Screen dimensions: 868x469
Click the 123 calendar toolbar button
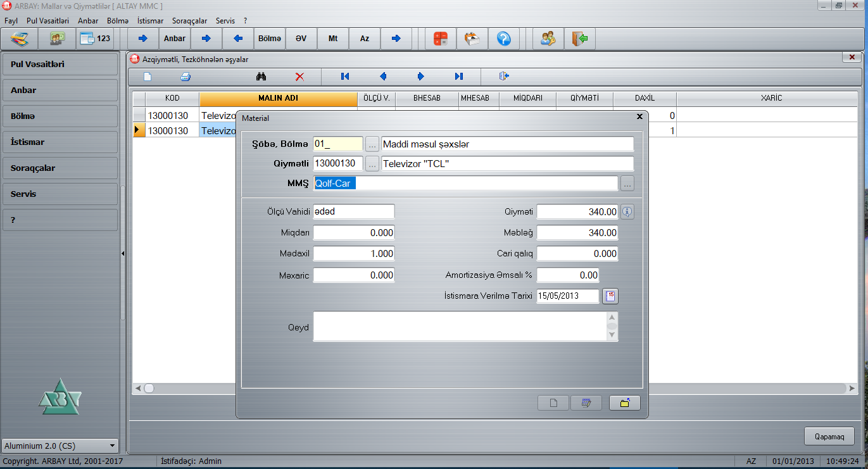point(96,39)
